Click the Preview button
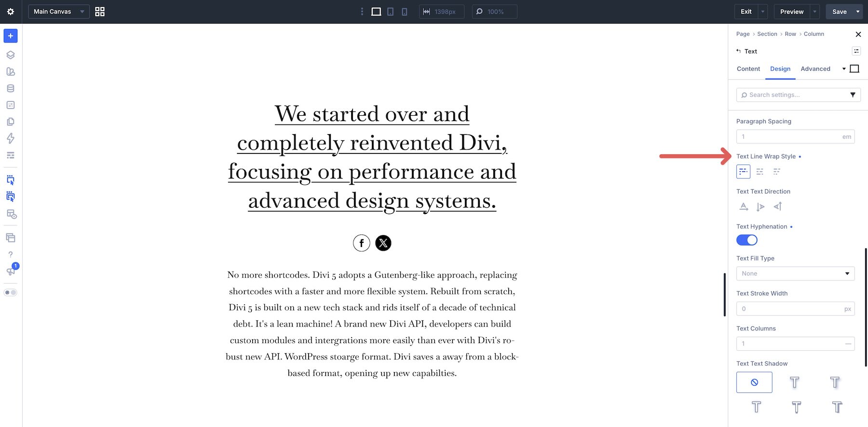 [792, 12]
